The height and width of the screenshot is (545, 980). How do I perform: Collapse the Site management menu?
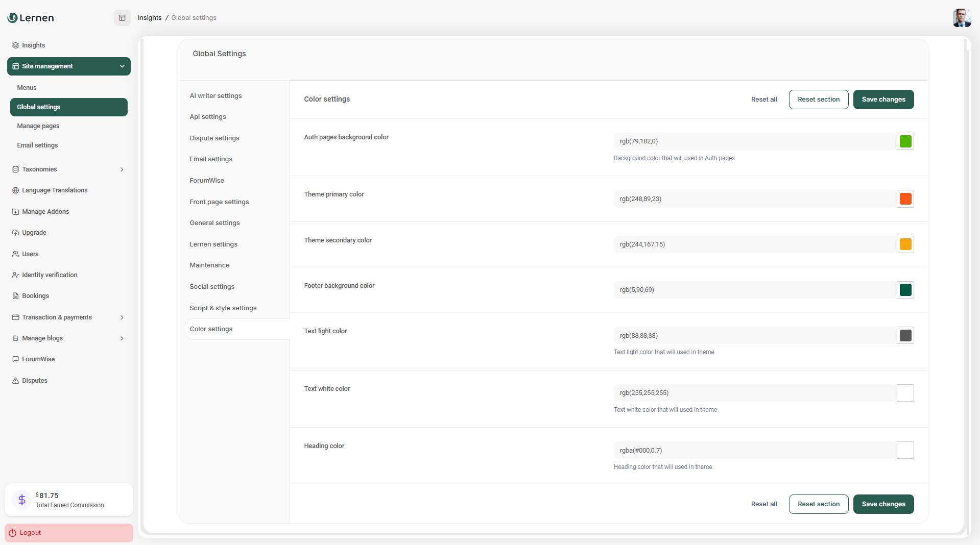click(x=122, y=66)
